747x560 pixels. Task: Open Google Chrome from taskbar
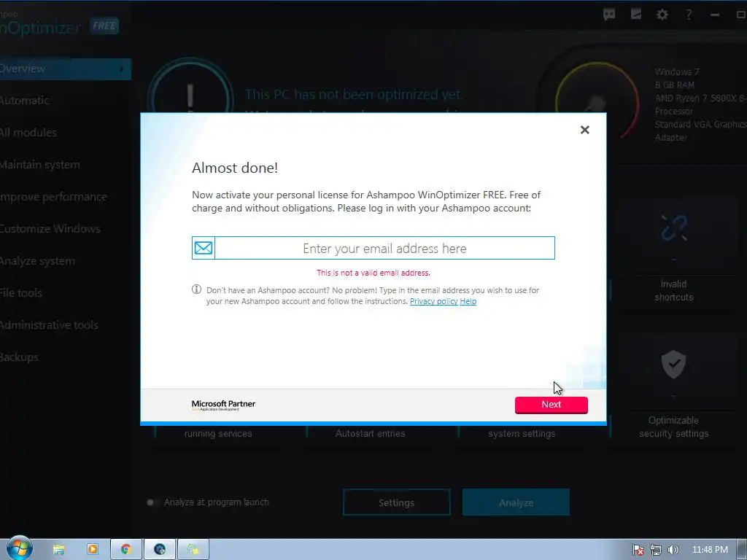coord(126,550)
